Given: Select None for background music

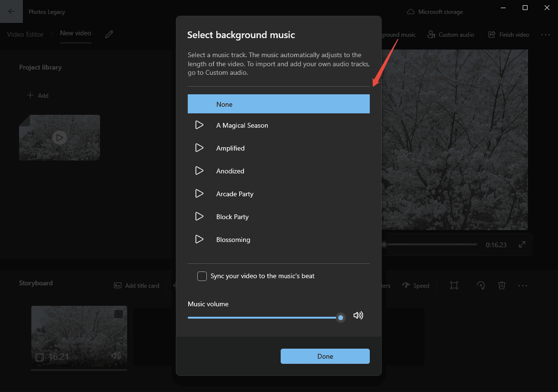Looking at the screenshot, I should (279, 104).
